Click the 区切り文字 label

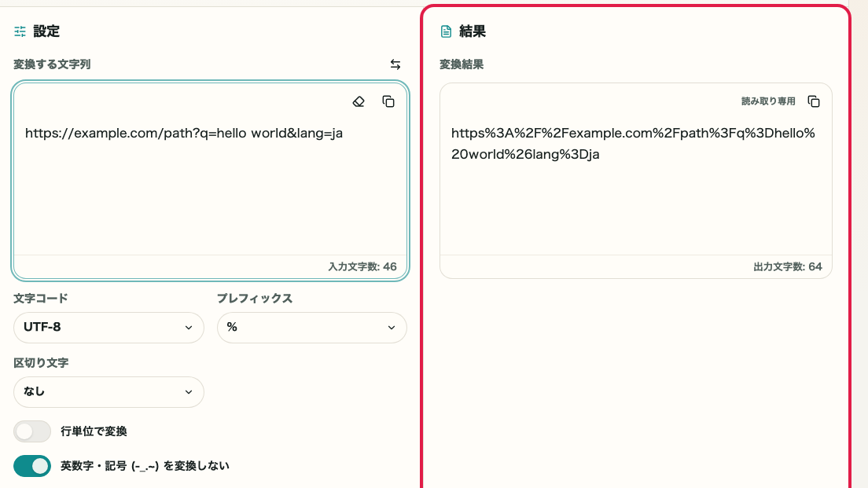click(x=41, y=364)
